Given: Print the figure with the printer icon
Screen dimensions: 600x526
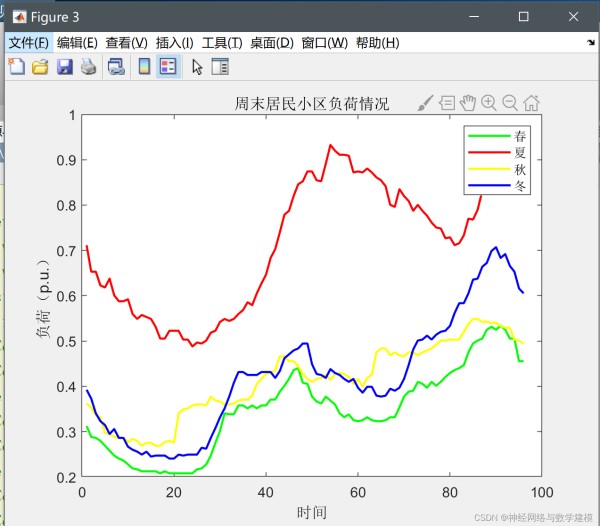Looking at the screenshot, I should 88,67.
